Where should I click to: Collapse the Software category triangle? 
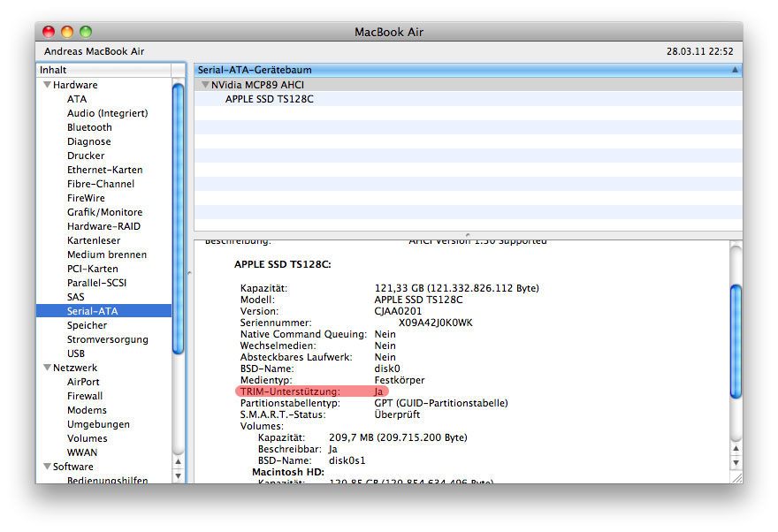[x=47, y=466]
